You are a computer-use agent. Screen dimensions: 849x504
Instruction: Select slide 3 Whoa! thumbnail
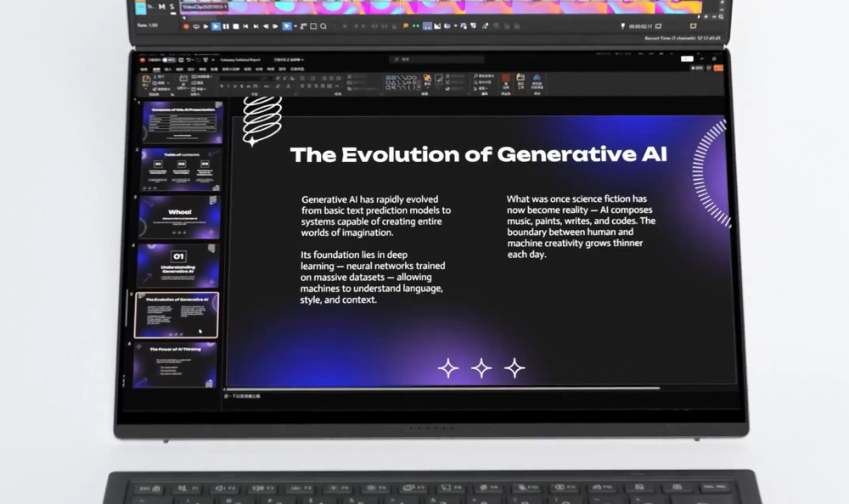pos(179,217)
